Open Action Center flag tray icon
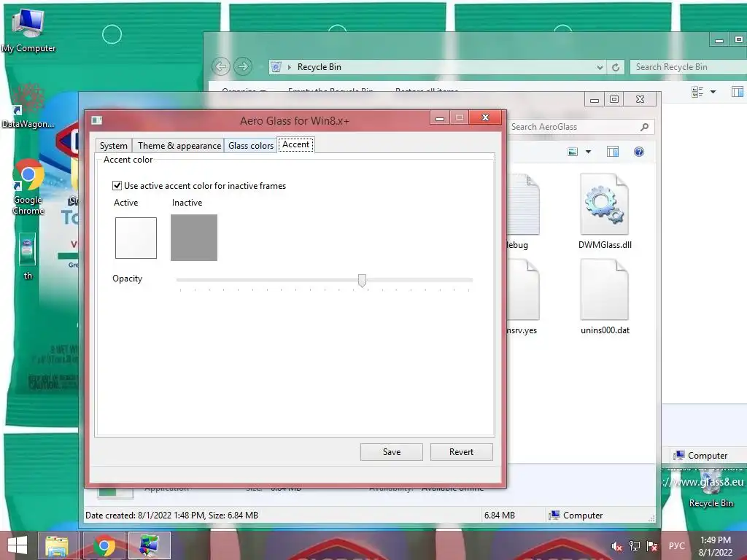Image resolution: width=747 pixels, height=560 pixels. 652,546
